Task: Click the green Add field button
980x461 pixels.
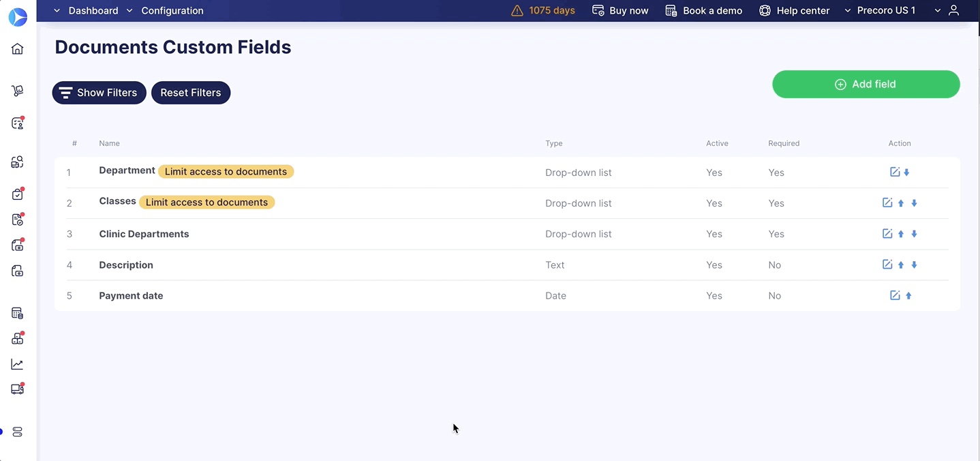Action: click(x=866, y=85)
